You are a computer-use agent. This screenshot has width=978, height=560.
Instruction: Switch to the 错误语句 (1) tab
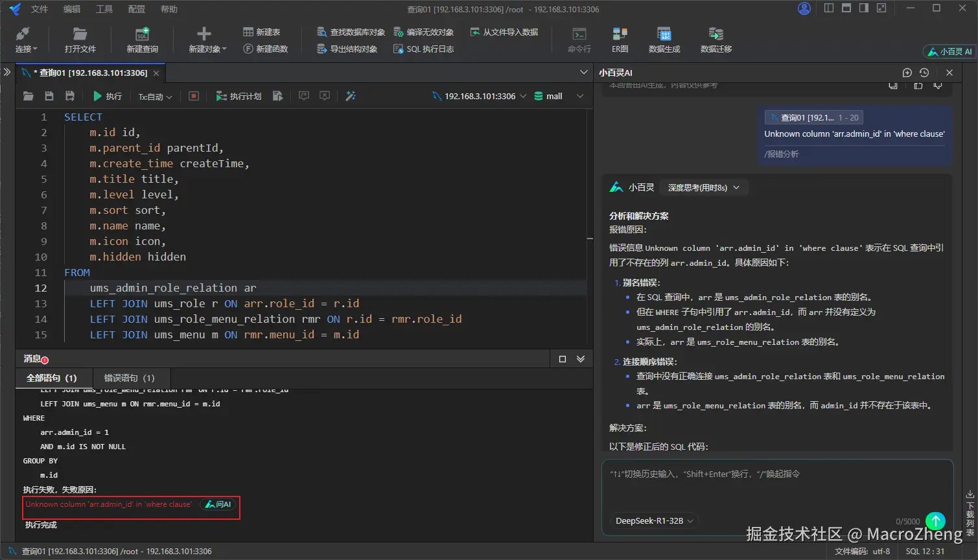[x=129, y=378]
